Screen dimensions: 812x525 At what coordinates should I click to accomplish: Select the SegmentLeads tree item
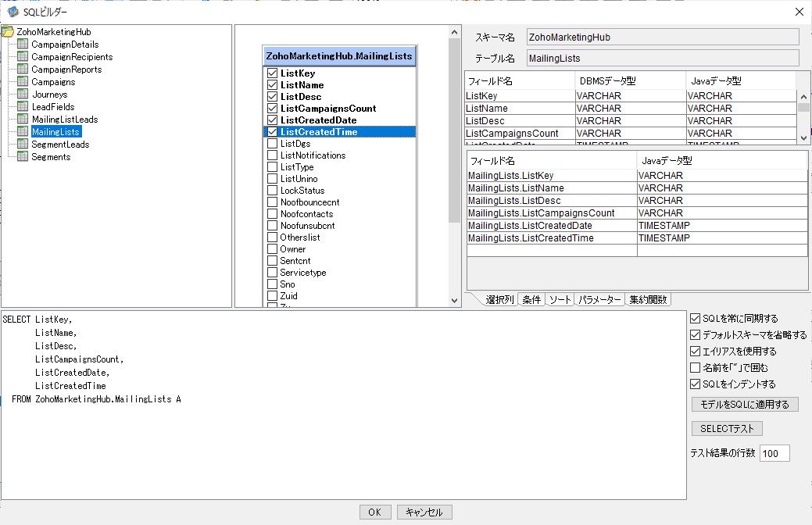tap(61, 145)
